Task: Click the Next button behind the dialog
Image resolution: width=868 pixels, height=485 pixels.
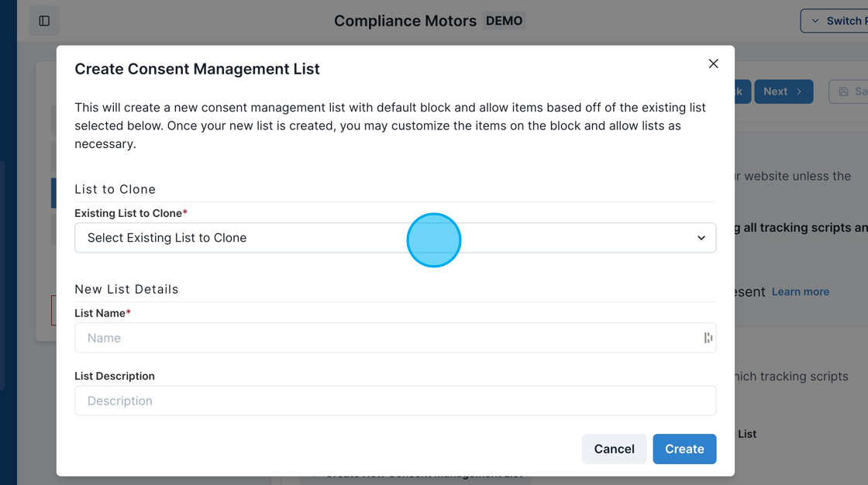Action: pyautogui.click(x=784, y=91)
